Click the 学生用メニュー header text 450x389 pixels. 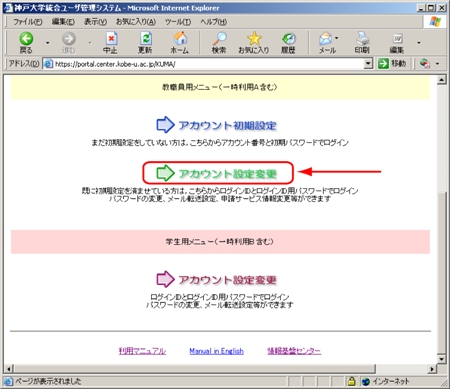click(x=220, y=241)
